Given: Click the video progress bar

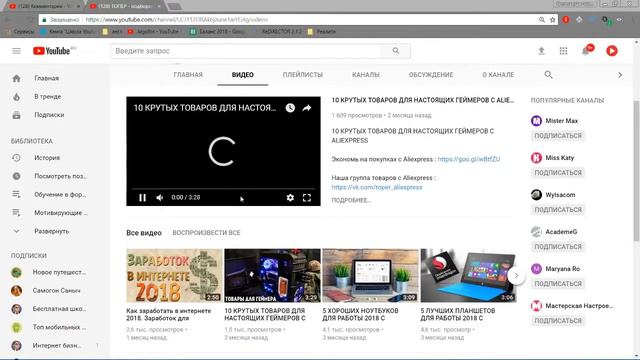Looking at the screenshot, I should click(223, 189).
